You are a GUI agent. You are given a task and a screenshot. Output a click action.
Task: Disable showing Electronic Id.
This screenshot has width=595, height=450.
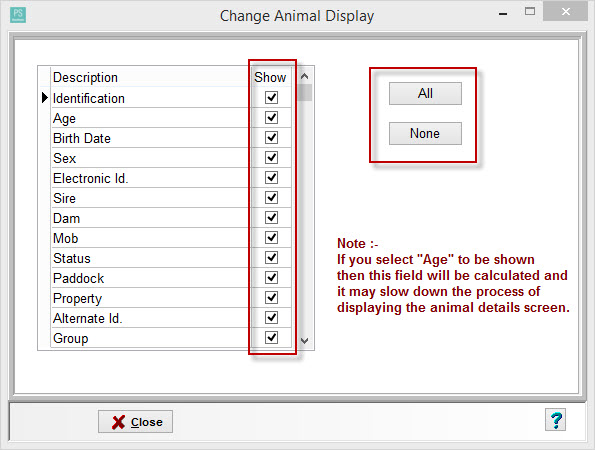pos(271,178)
